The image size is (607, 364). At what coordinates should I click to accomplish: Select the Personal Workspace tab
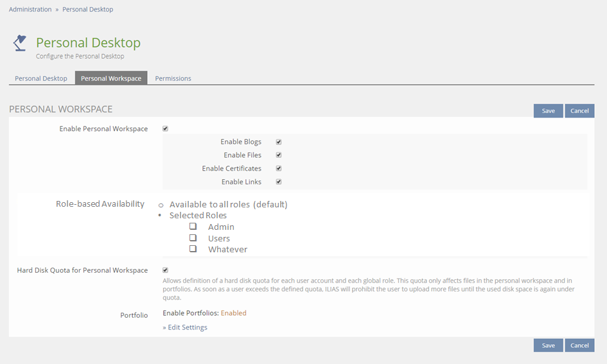[x=111, y=78]
